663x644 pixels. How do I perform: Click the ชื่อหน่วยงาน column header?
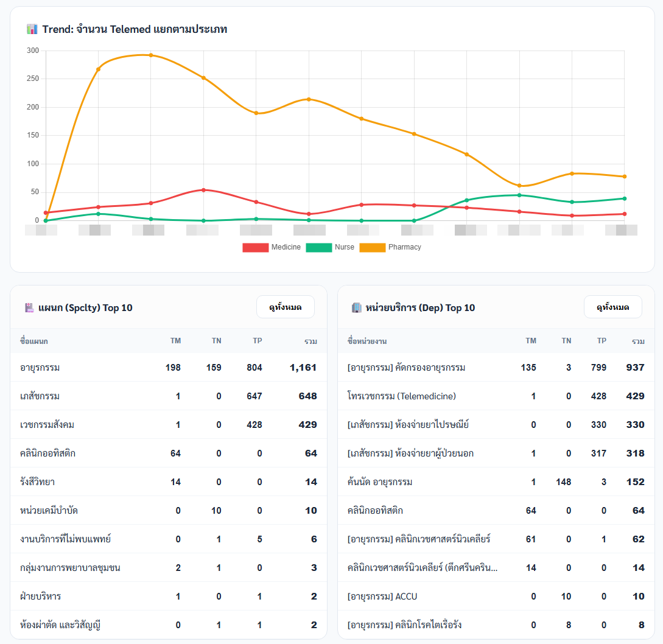tap(367, 341)
